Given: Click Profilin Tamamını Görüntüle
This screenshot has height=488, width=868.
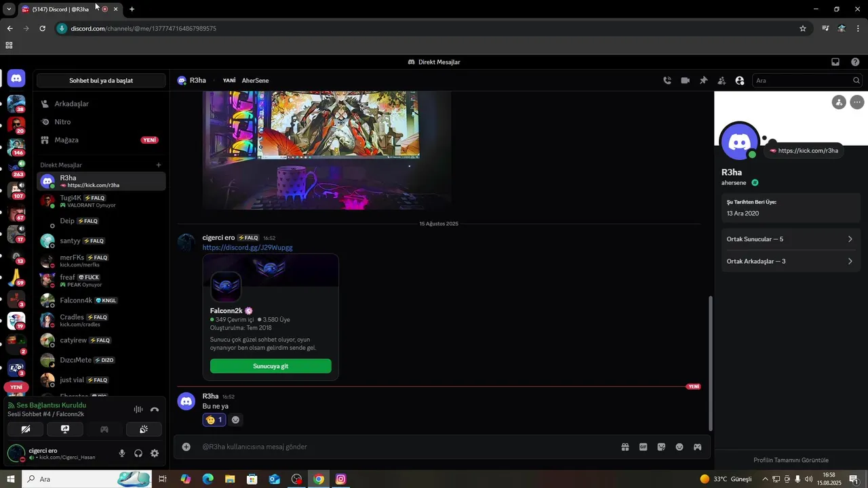Looking at the screenshot, I should point(791,460).
